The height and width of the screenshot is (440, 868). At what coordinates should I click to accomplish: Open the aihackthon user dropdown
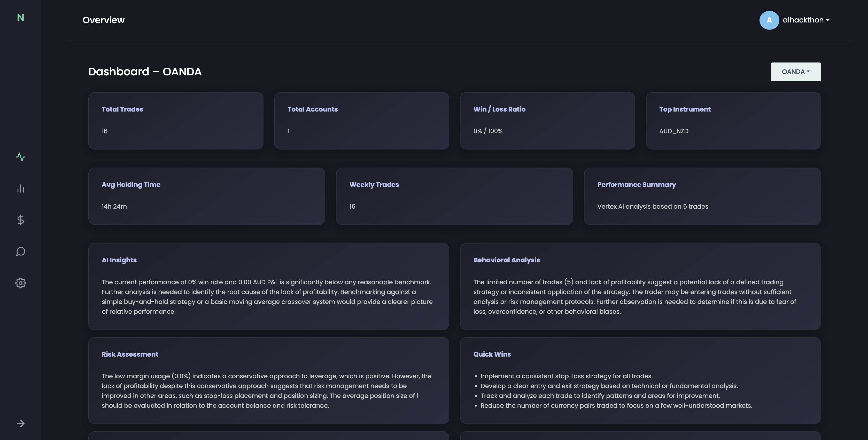click(806, 20)
